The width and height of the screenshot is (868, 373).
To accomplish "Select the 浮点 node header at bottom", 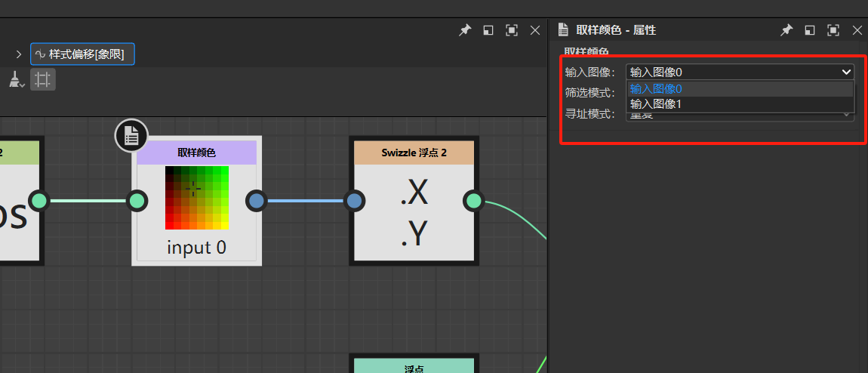I will click(x=414, y=365).
